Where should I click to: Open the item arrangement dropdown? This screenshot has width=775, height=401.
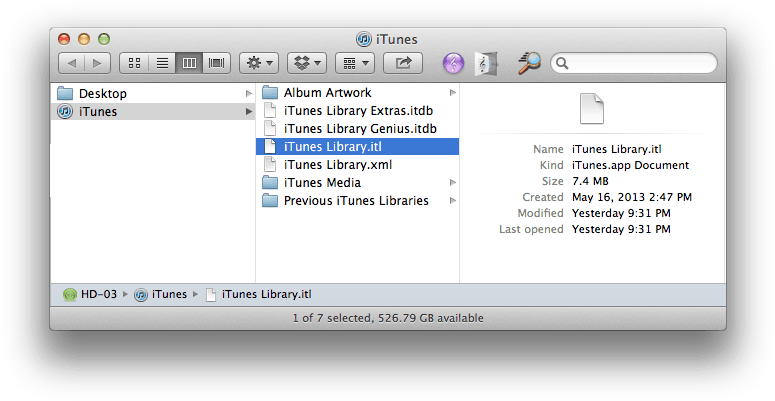pyautogui.click(x=354, y=63)
